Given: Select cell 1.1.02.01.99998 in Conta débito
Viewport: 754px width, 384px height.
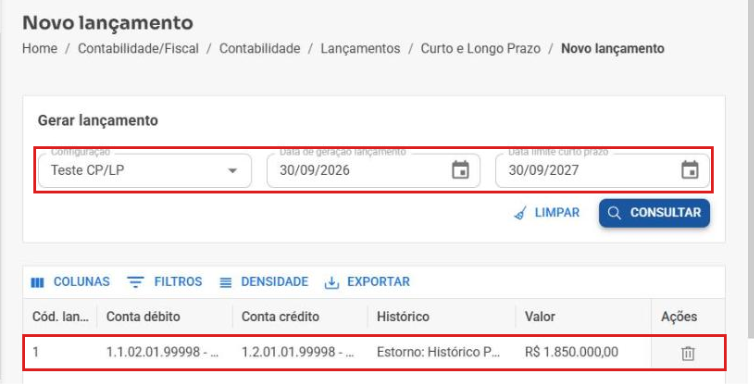Looking at the screenshot, I should [x=164, y=352].
